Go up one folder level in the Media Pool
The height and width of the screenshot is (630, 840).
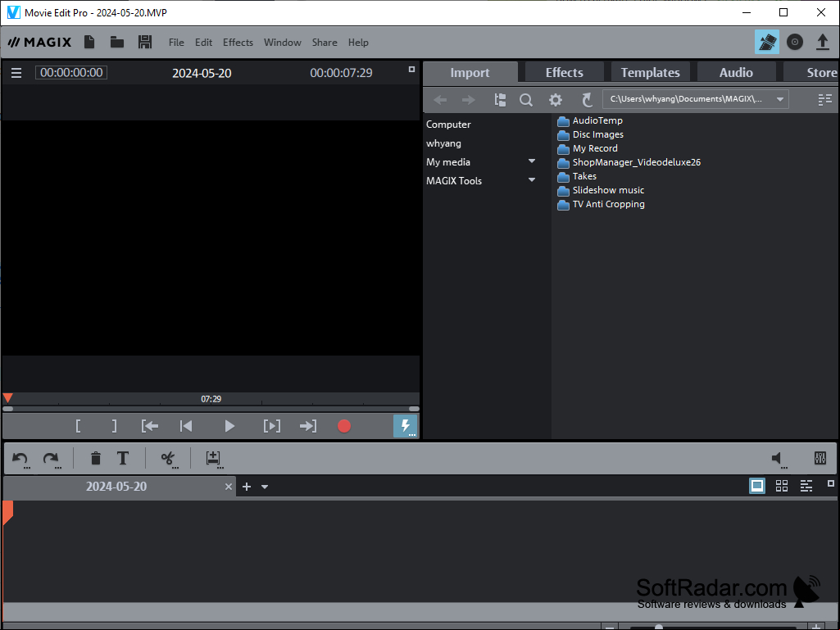(x=587, y=100)
